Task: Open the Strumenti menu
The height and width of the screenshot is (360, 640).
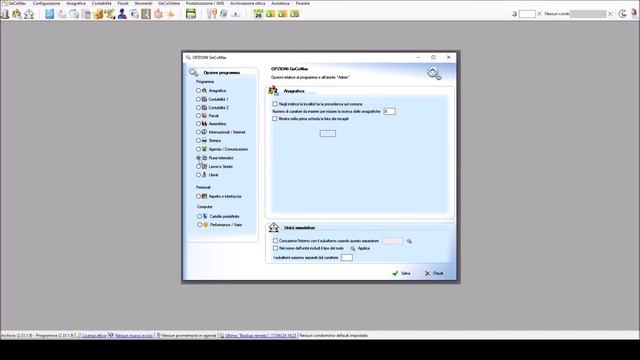Action: (143, 3)
